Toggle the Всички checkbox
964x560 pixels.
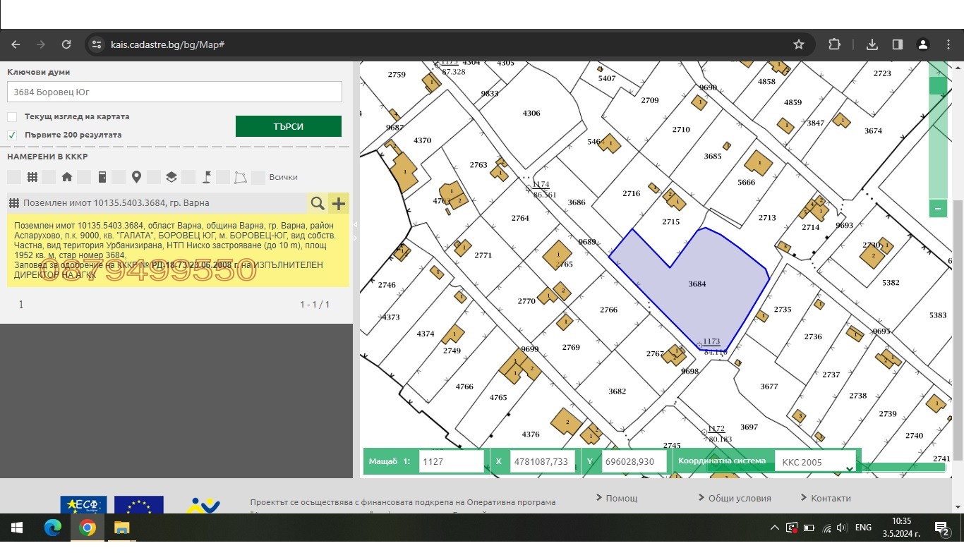(x=258, y=177)
